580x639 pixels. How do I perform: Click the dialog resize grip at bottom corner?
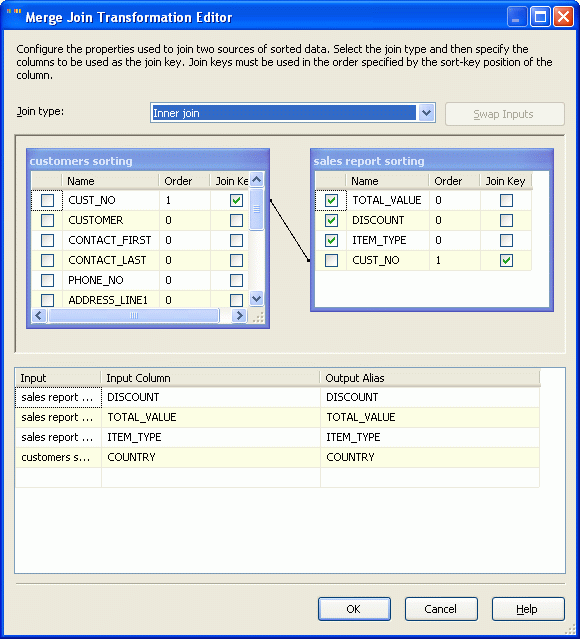tap(571, 630)
